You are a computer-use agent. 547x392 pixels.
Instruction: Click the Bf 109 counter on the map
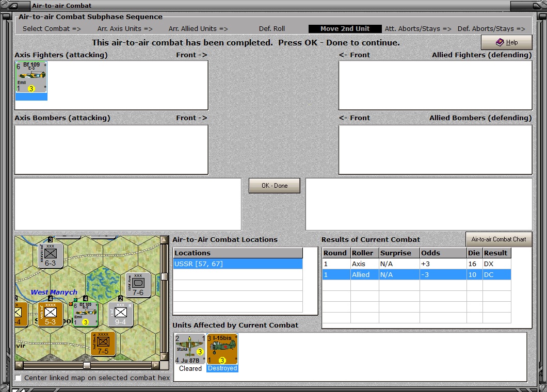(86, 314)
